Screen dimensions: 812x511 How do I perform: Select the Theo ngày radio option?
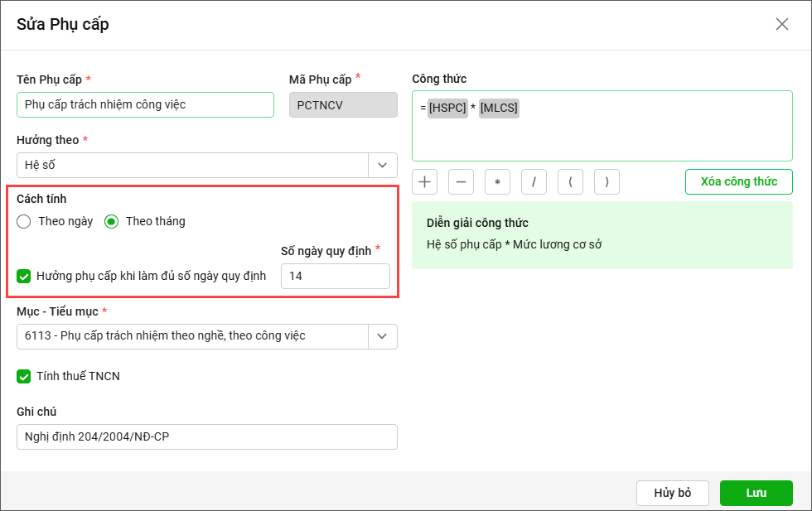pyautogui.click(x=24, y=221)
